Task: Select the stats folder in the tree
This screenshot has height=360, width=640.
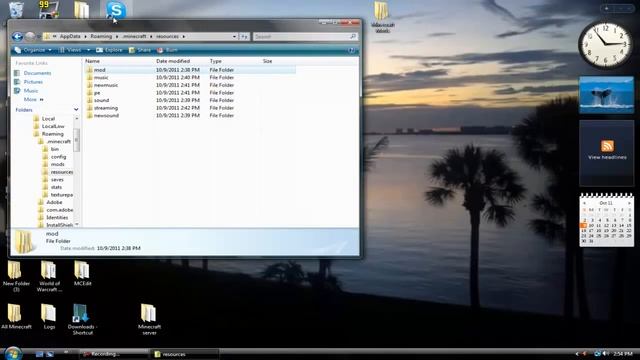Action: click(56, 187)
